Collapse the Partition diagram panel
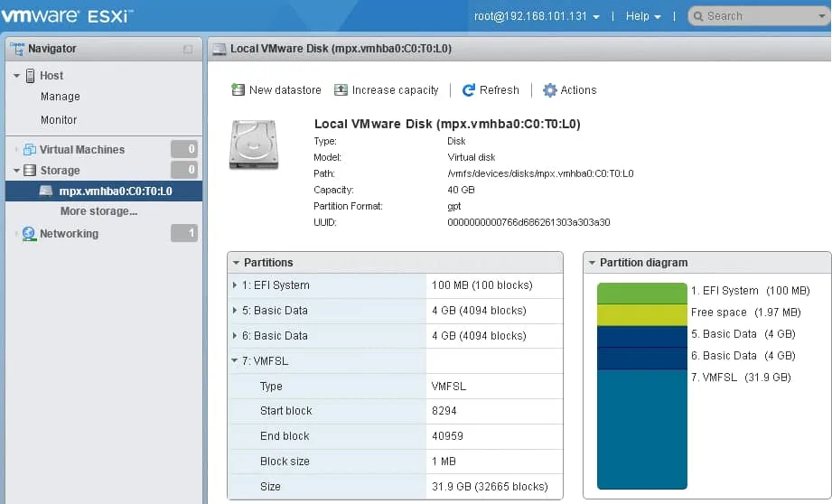 pyautogui.click(x=591, y=263)
